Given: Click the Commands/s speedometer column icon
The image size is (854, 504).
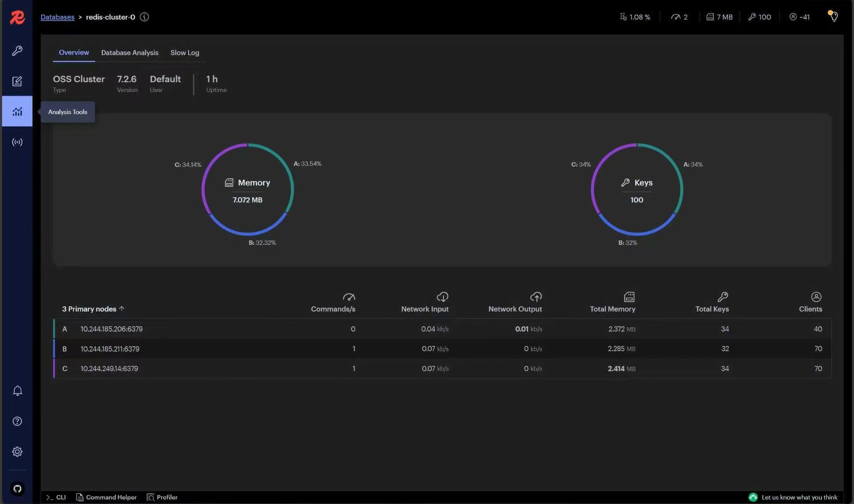Looking at the screenshot, I should pyautogui.click(x=349, y=296).
